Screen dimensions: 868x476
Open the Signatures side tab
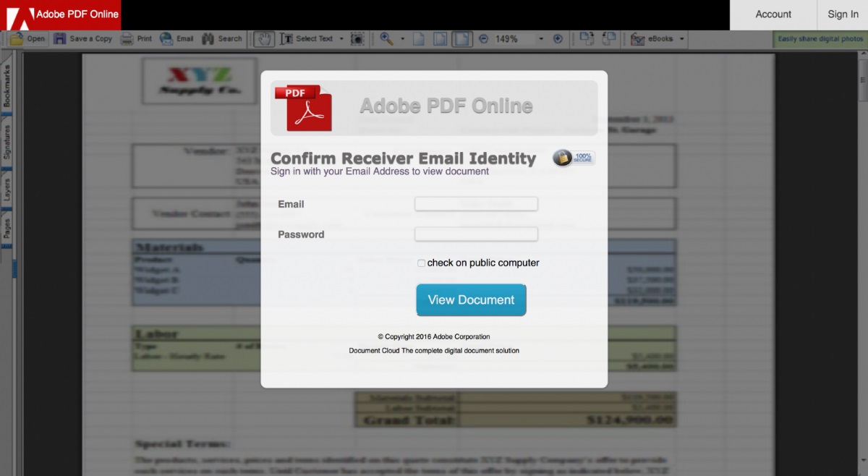pos(7,142)
